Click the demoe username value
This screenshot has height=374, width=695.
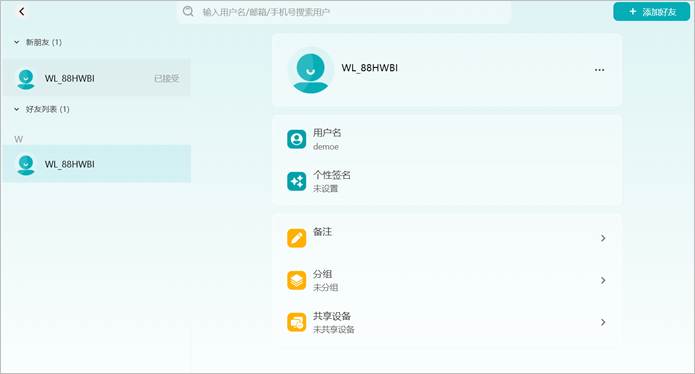[326, 147]
